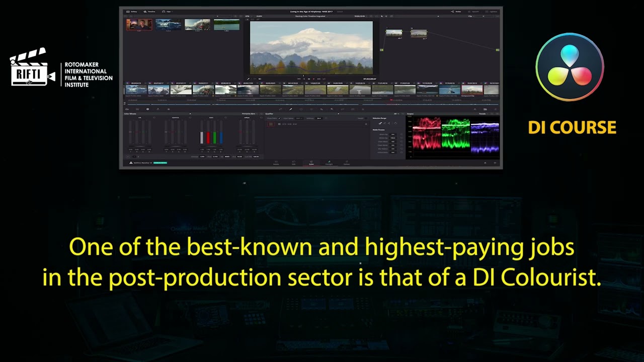644x362 pixels.
Task: Select the Color Wheels palette icon
Action: 147,109
